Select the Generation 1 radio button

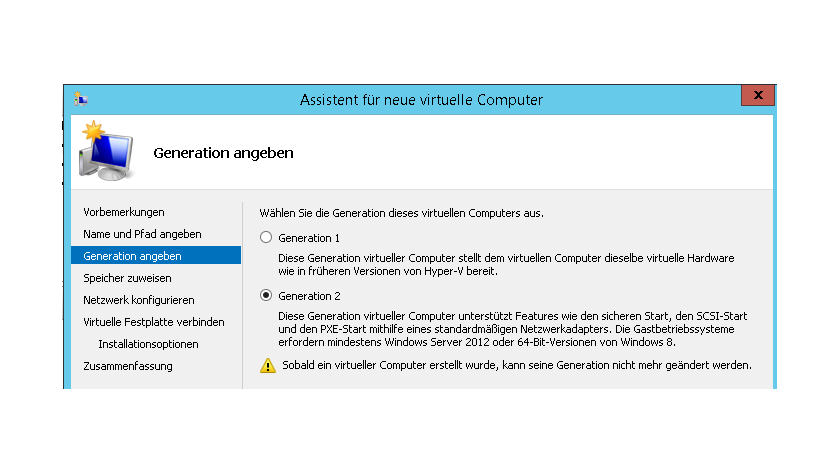tap(266, 238)
